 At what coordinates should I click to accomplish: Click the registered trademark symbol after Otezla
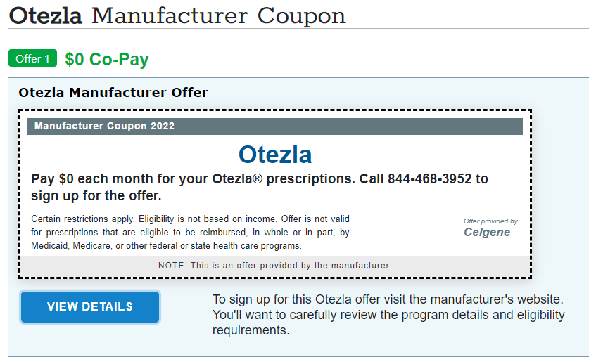(x=258, y=178)
